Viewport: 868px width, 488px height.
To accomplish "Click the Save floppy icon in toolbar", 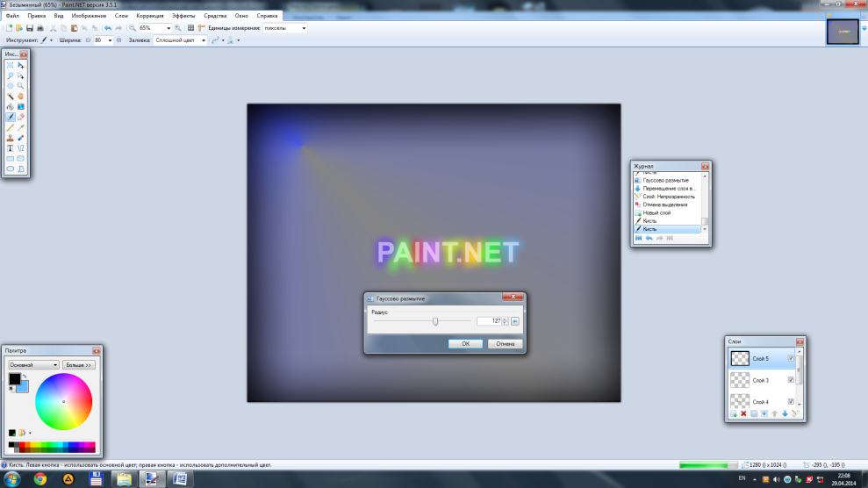I will click(x=30, y=28).
